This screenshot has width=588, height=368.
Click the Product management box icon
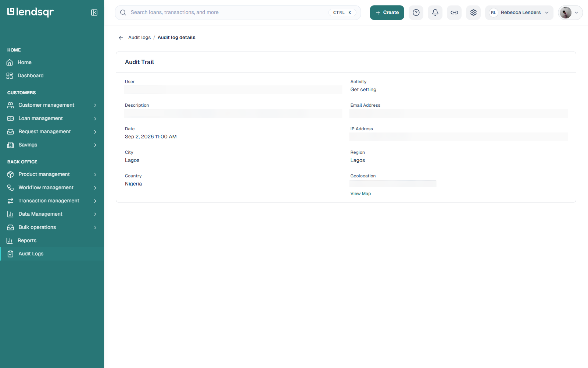[11, 174]
